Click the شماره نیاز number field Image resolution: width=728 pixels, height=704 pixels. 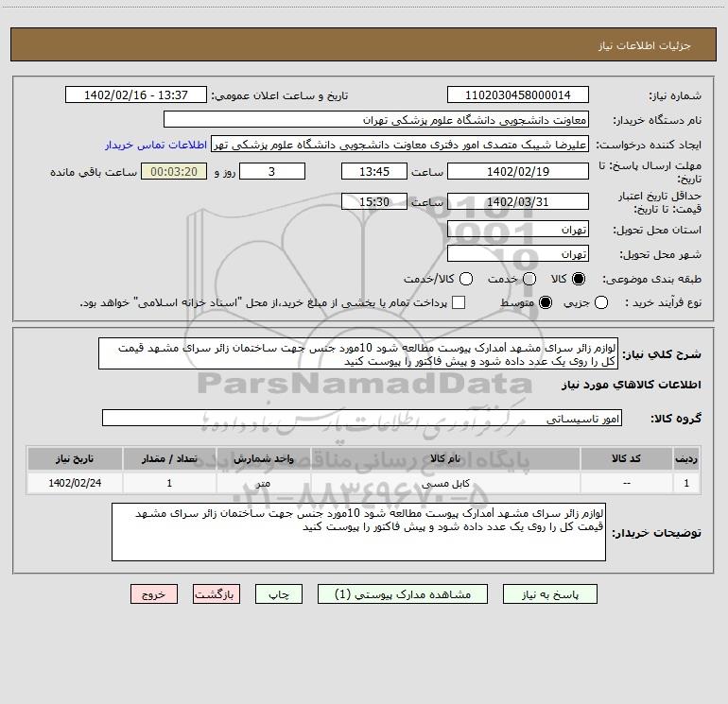tap(518, 95)
